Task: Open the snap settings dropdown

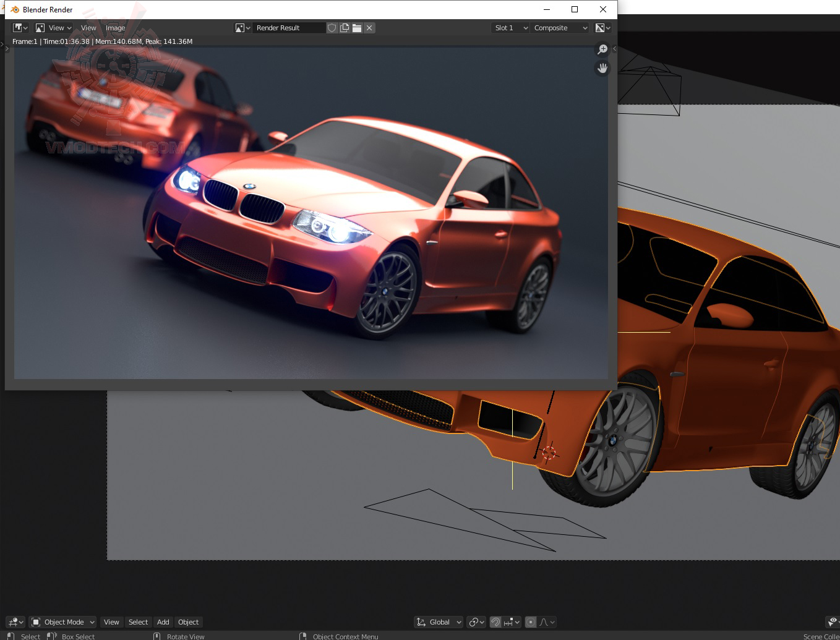Action: click(512, 622)
